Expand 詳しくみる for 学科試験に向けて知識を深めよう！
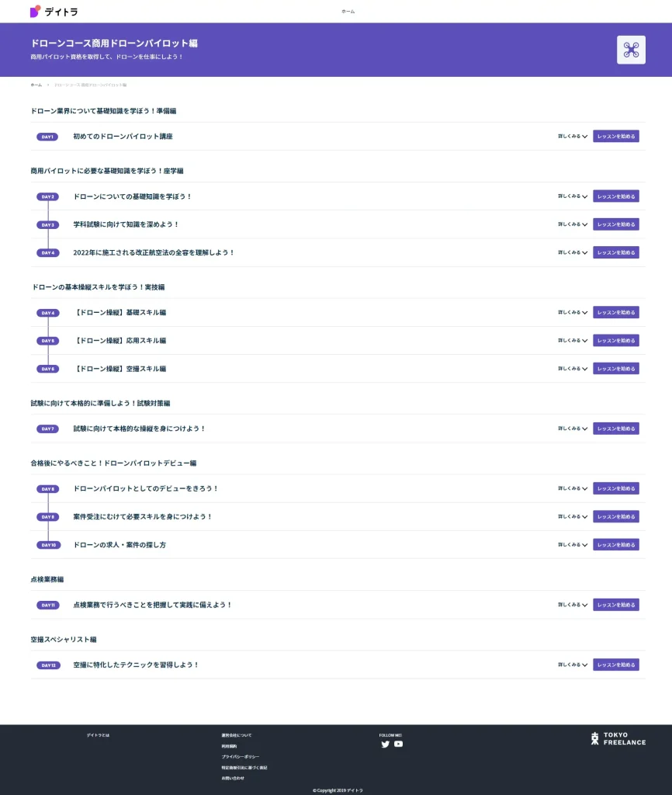 coord(572,224)
